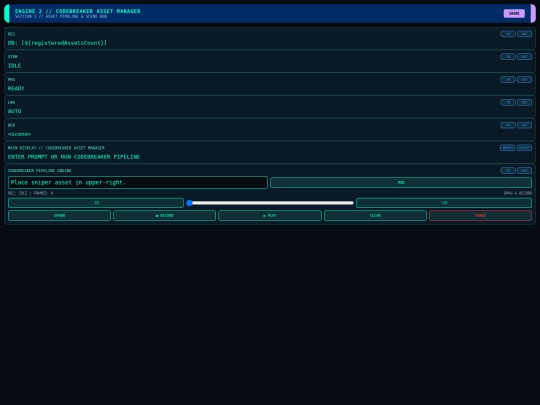Click IN button in the REG row
Image resolution: width=540 pixels, height=405 pixels.
click(508, 34)
